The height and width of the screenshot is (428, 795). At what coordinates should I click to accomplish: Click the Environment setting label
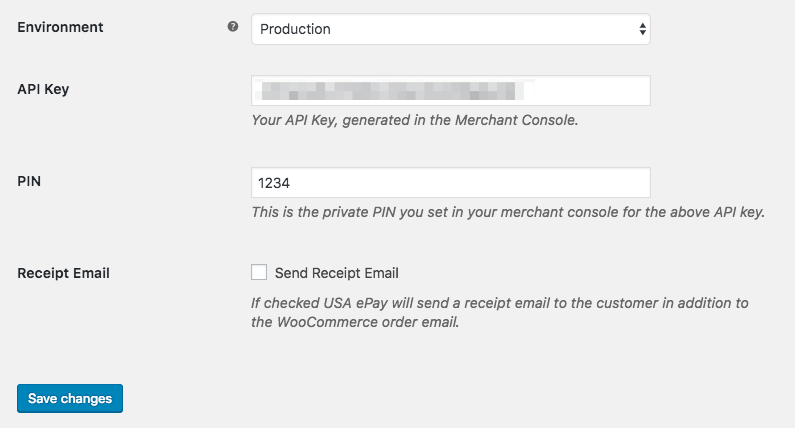click(60, 27)
